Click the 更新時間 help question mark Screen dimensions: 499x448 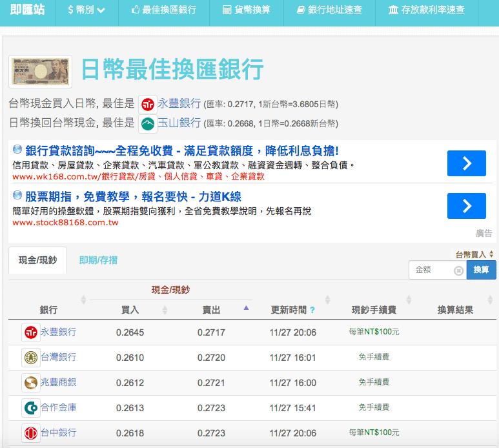coord(312,310)
